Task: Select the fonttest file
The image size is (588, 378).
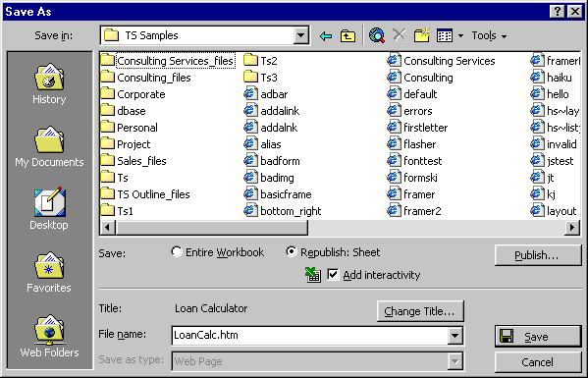Action: pos(415,161)
